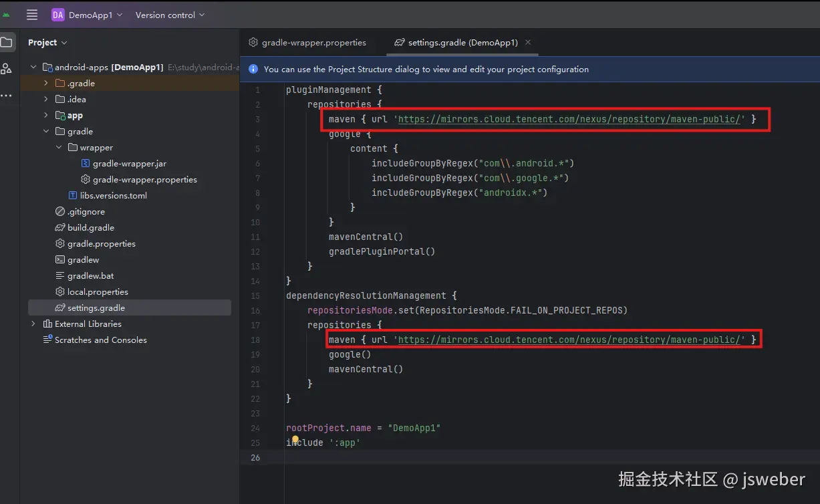Image resolution: width=820 pixels, height=504 pixels.
Task: Click the app module folder icon
Action: pos(60,115)
